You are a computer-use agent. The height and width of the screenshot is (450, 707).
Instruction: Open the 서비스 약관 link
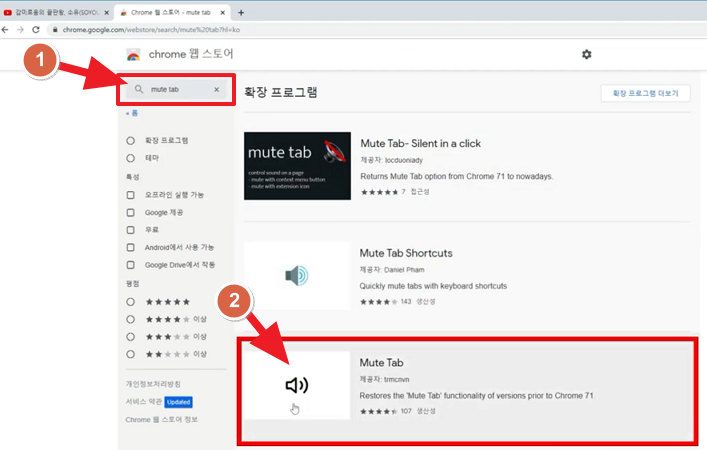(x=143, y=402)
